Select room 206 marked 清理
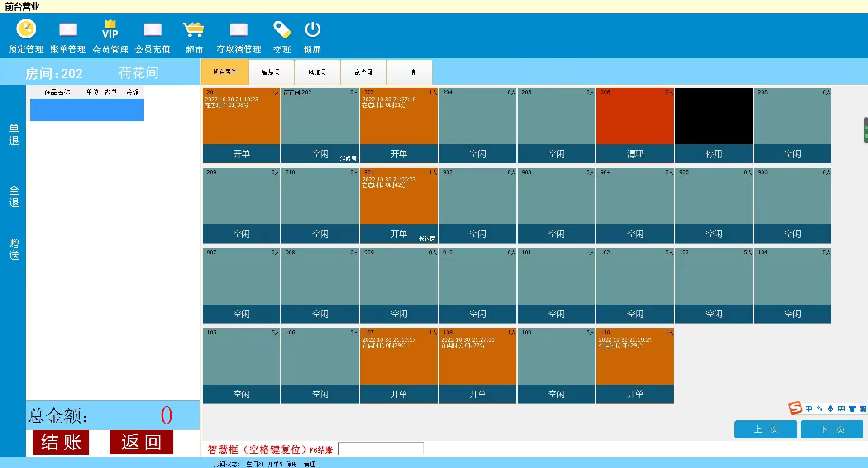This screenshot has width=868, height=468. click(635, 125)
